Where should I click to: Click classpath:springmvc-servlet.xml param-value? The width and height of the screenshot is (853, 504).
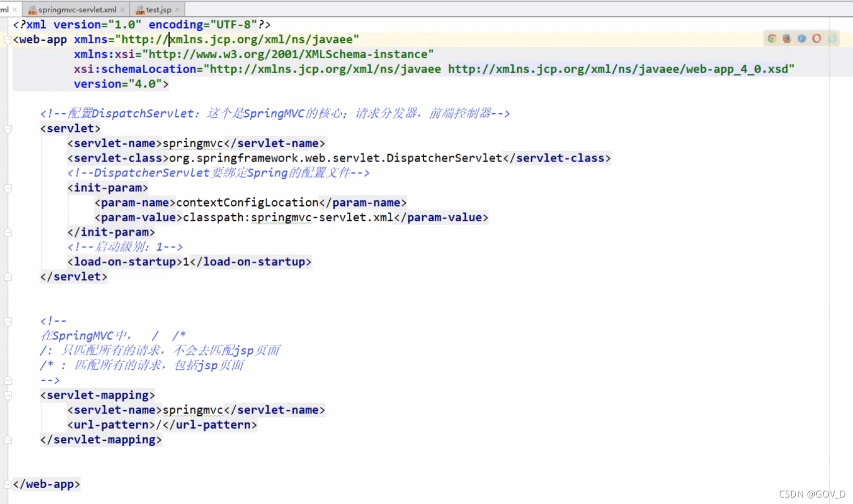[x=288, y=217]
